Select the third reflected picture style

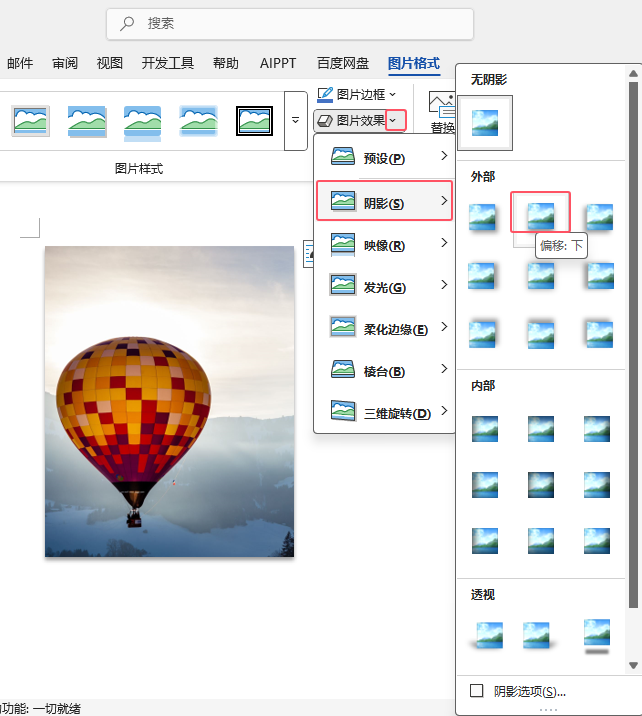click(142, 122)
